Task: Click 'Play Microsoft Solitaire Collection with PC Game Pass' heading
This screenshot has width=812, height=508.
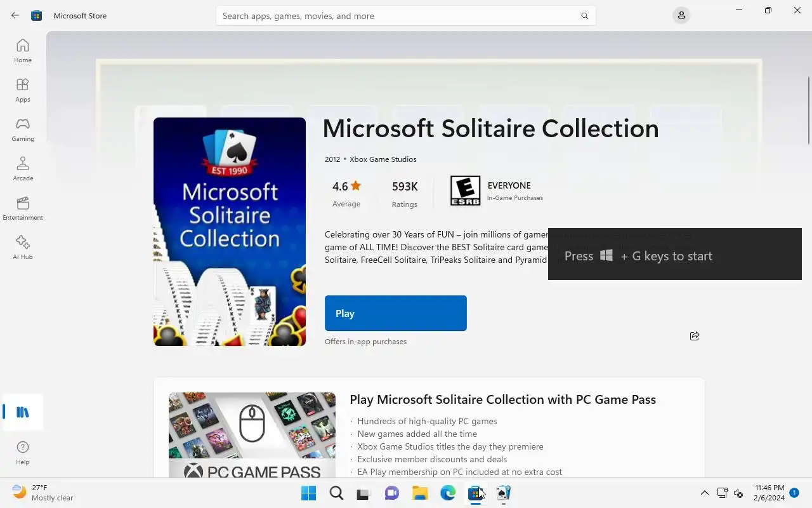Action: pyautogui.click(x=503, y=399)
